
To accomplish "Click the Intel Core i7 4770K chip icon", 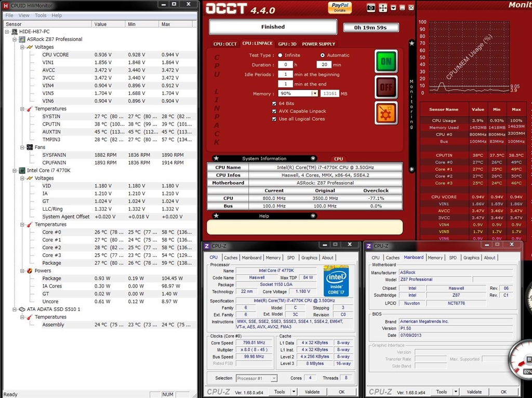I will (x=22, y=171).
